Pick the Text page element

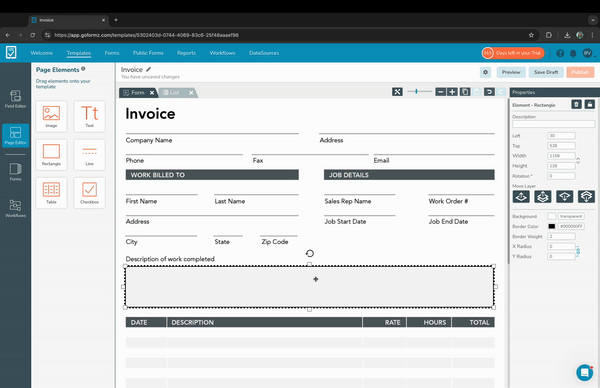tap(90, 116)
